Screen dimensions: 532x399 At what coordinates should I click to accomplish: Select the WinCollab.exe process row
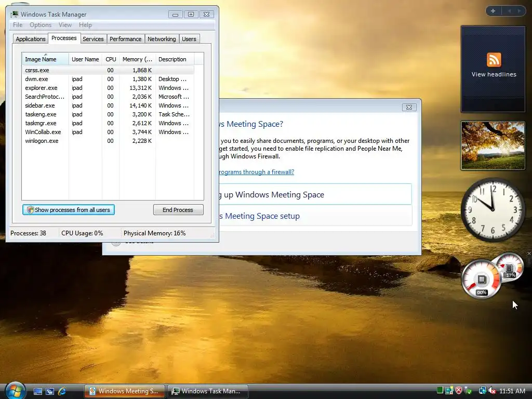[108, 132]
